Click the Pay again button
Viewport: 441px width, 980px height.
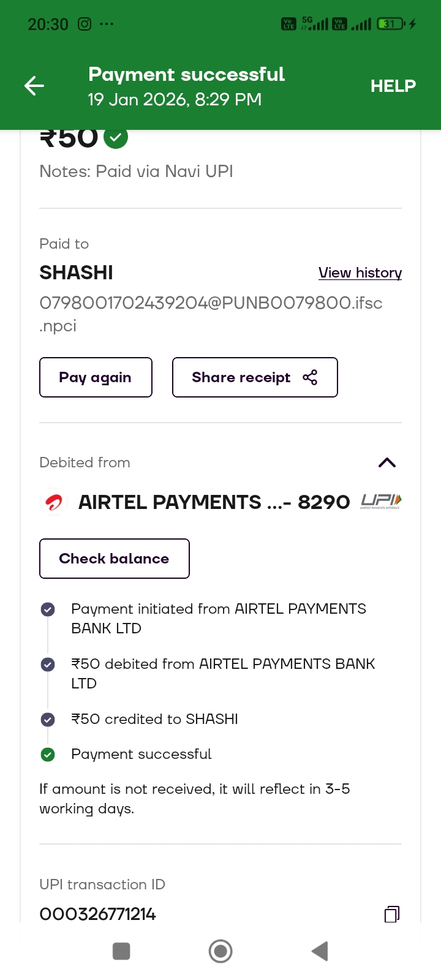[x=96, y=377]
